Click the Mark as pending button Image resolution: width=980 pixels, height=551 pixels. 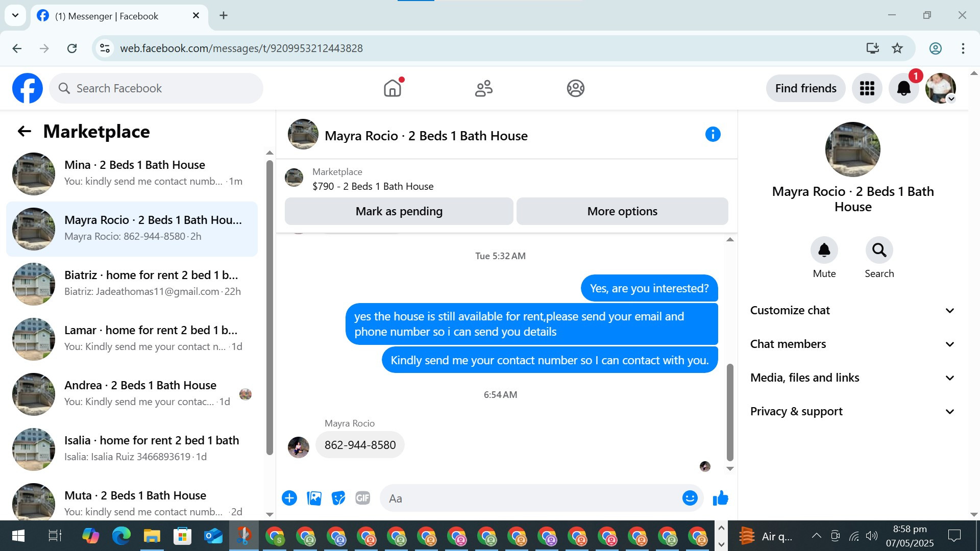(399, 211)
